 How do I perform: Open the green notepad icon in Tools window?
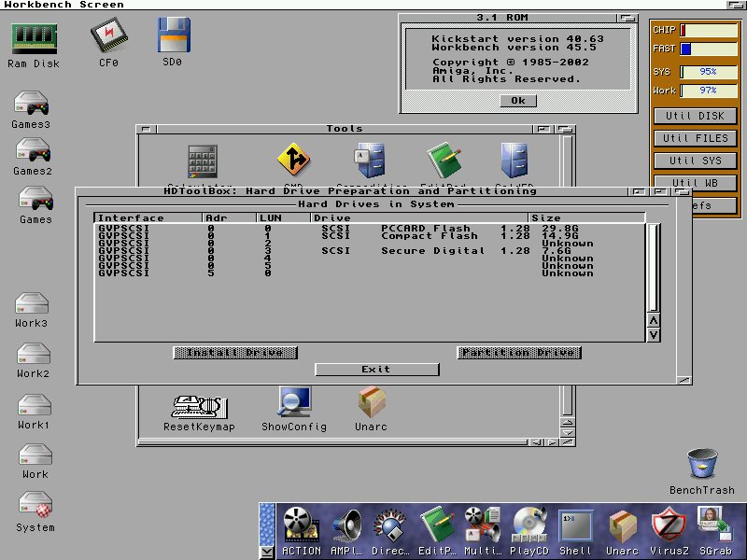(x=444, y=160)
